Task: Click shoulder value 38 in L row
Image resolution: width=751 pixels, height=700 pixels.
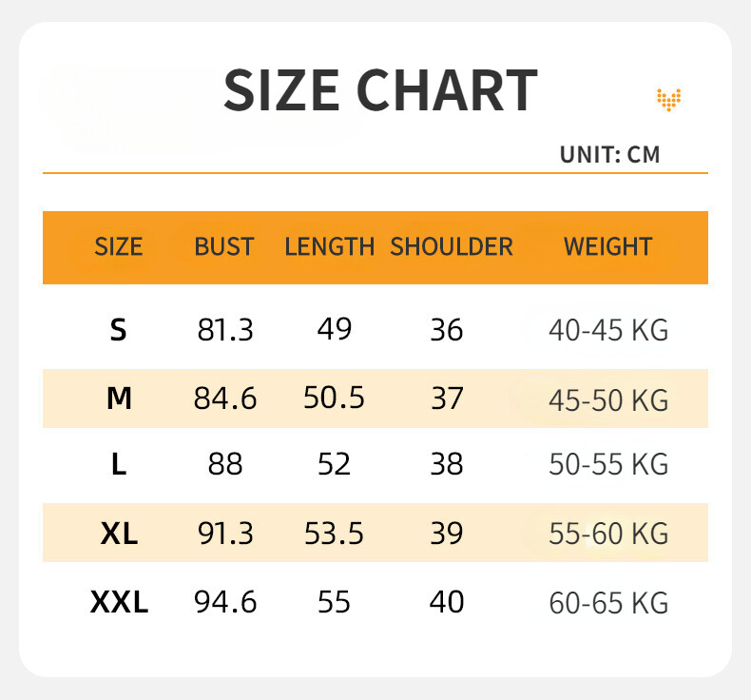Action: pos(447,465)
